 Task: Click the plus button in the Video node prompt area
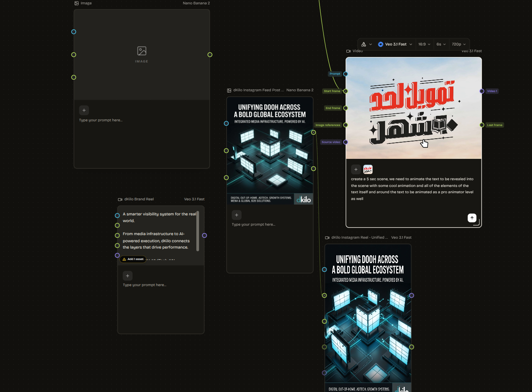[x=356, y=170]
